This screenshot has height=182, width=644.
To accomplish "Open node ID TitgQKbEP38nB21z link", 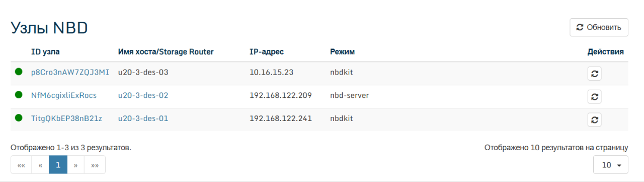I will coord(66,118).
